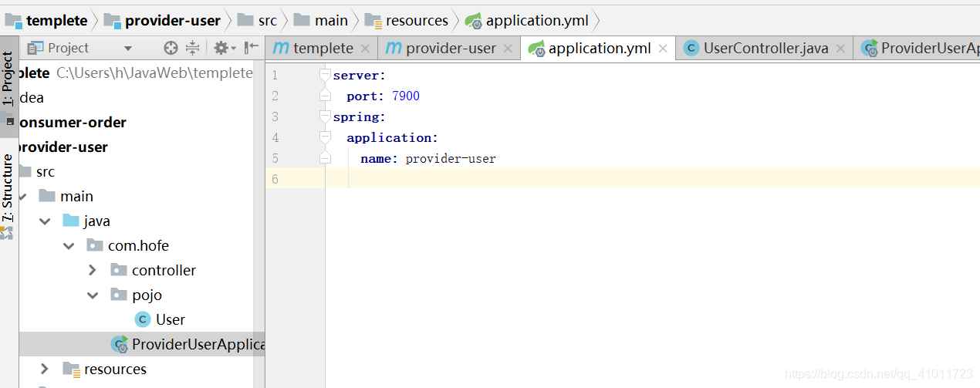Screen dimensions: 980x388
Task: Click the server: key in editor
Action: click(360, 76)
